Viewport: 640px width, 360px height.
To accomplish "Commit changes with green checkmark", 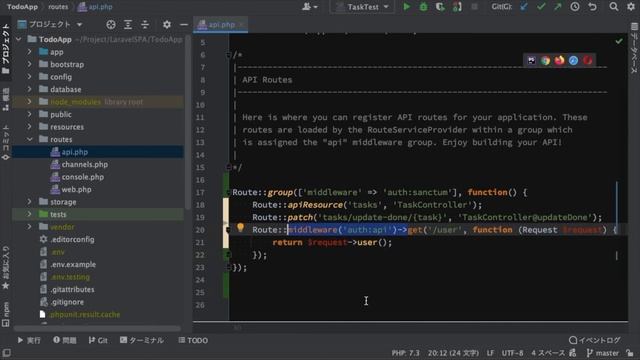I will pyautogui.click(x=541, y=7).
